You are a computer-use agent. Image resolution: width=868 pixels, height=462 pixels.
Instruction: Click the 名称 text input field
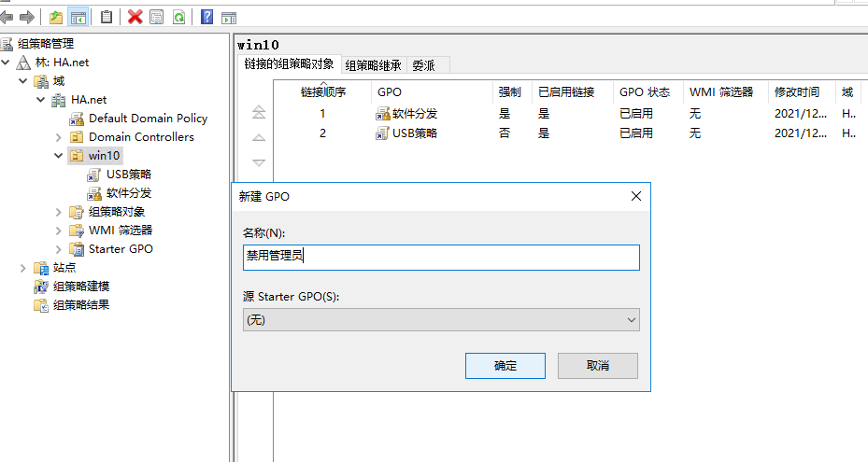440,257
